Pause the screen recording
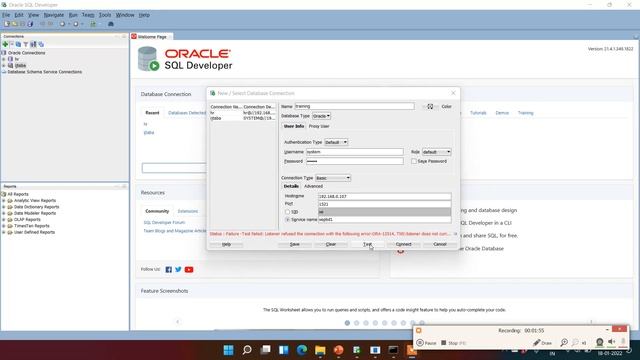 (x=427, y=343)
